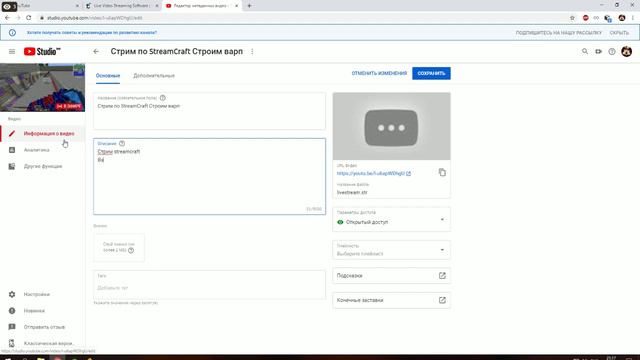Click into the video title input field
The width and height of the screenshot is (640, 360).
(209, 111)
